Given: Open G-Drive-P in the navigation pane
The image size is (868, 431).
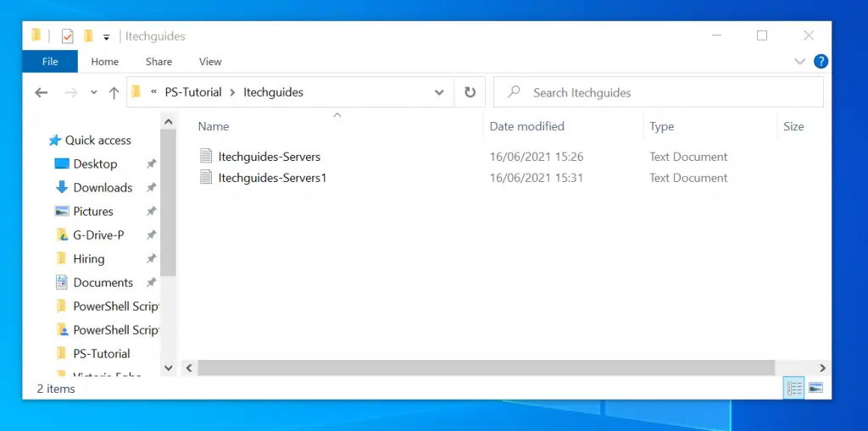Looking at the screenshot, I should pyautogui.click(x=98, y=235).
